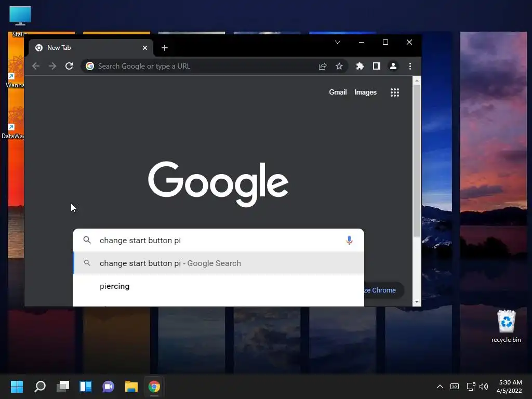Viewport: 532px width, 399px height.
Task: Select the 'change start button pi - Google Search' suggestion
Action: point(219,263)
